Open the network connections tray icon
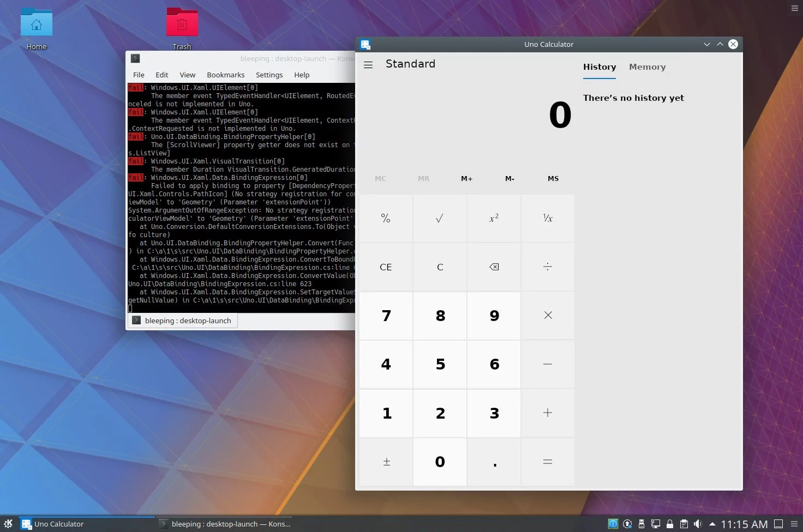The image size is (803, 532). tap(656, 524)
